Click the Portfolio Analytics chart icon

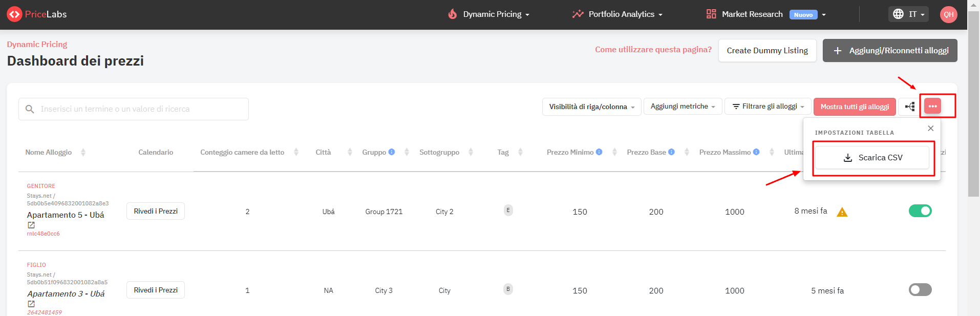[x=578, y=14]
